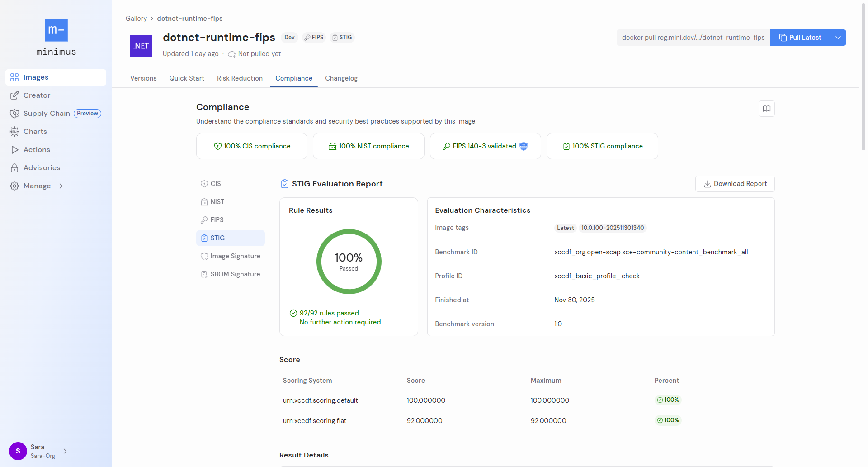Viewport: 868px width, 467px height.
Task: Click the FIPS validated badge icon
Action: [524, 146]
